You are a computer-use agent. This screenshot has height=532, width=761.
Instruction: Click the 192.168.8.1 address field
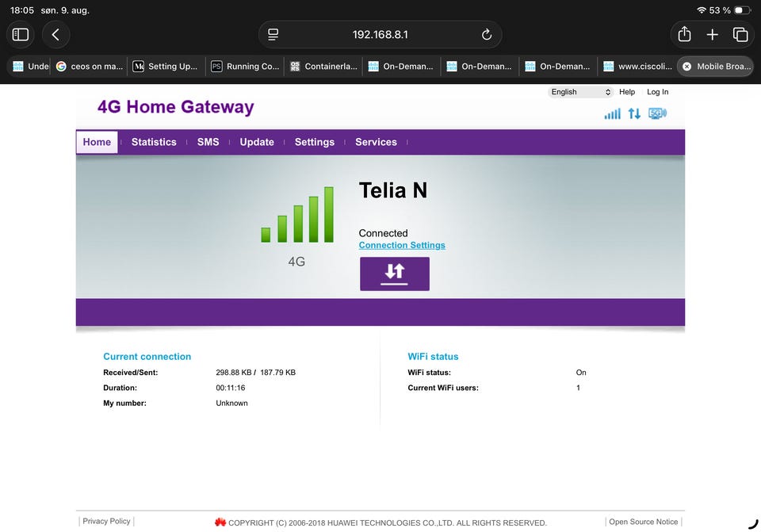point(380,34)
